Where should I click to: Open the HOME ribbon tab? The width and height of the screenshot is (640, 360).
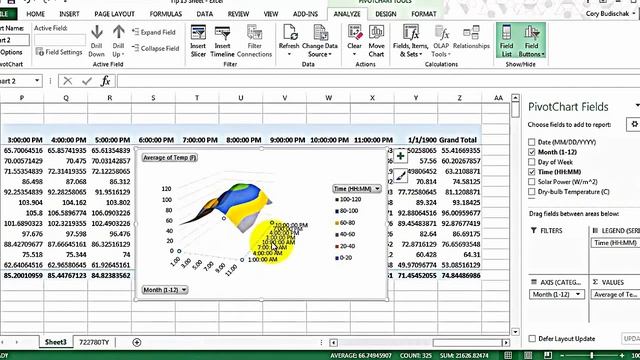pos(36,14)
